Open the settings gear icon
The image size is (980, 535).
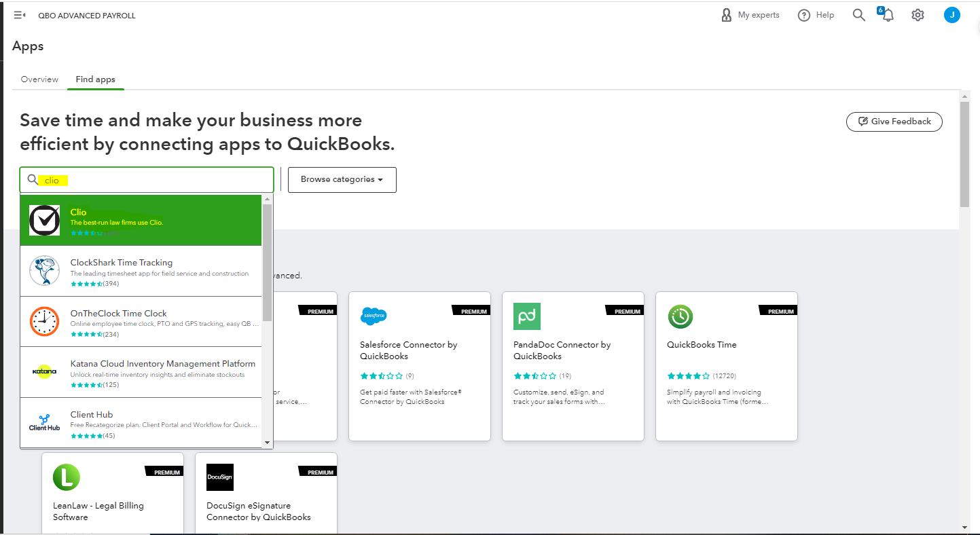click(x=918, y=15)
